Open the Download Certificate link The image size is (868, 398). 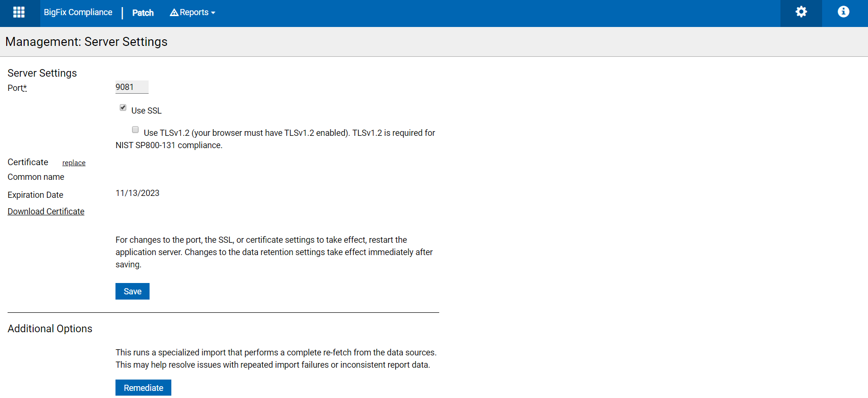coord(46,212)
